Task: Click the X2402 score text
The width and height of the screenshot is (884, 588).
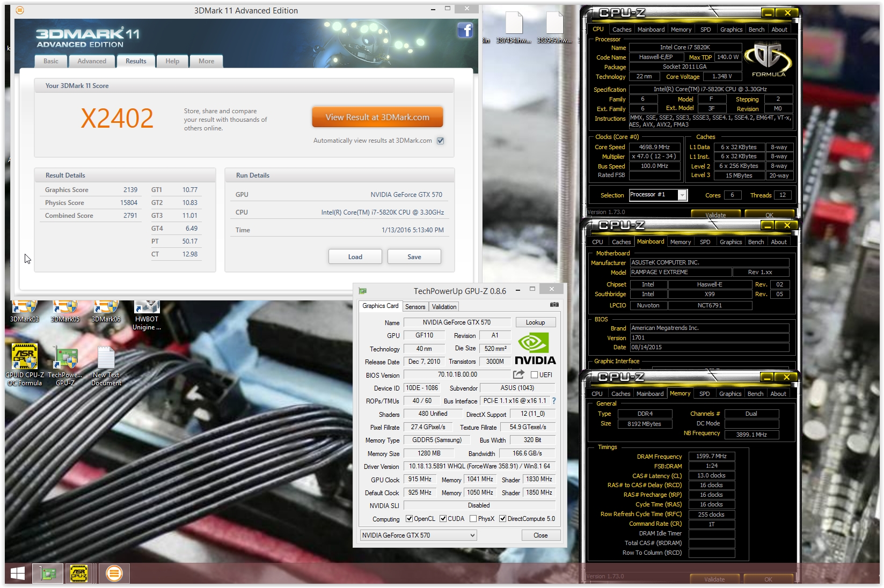Action: click(117, 118)
